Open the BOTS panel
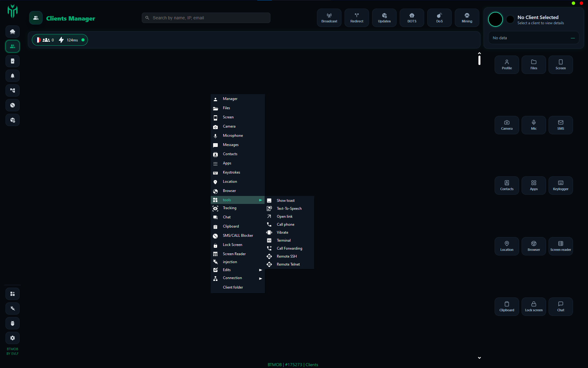Viewport: 588px width, 368px height. click(412, 18)
